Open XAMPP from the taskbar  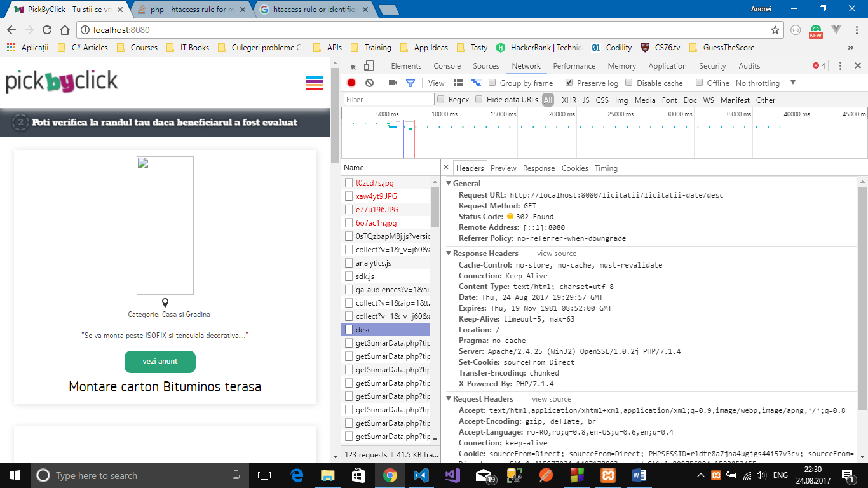click(608, 475)
